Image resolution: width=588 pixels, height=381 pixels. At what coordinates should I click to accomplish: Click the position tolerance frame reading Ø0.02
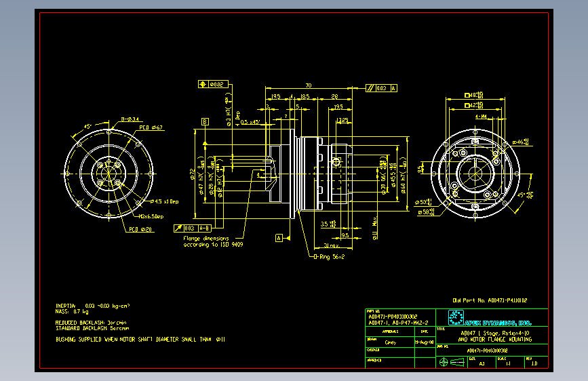(213, 84)
